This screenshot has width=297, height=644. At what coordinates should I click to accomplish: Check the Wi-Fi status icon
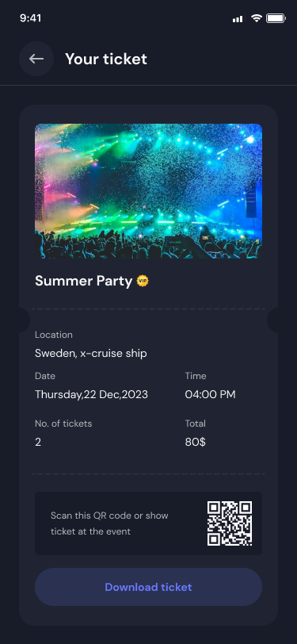point(257,18)
